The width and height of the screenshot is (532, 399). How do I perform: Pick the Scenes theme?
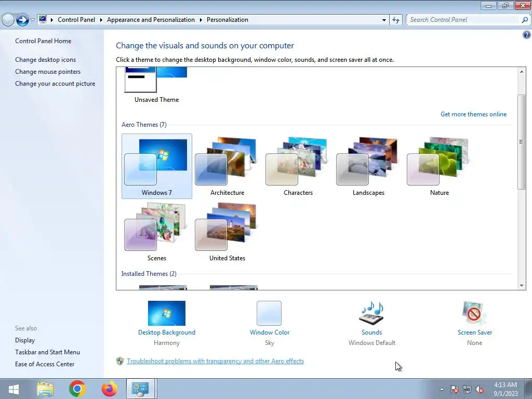(x=157, y=231)
